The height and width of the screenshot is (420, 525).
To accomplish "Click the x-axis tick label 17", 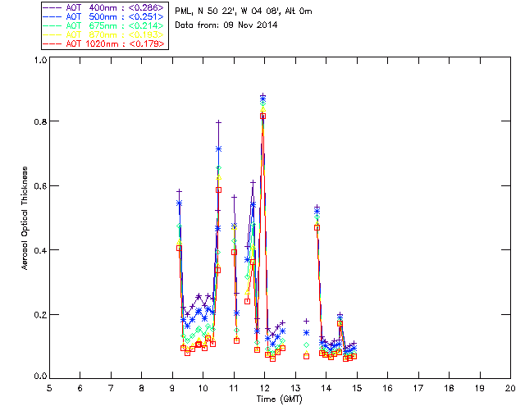I will click(418, 388).
